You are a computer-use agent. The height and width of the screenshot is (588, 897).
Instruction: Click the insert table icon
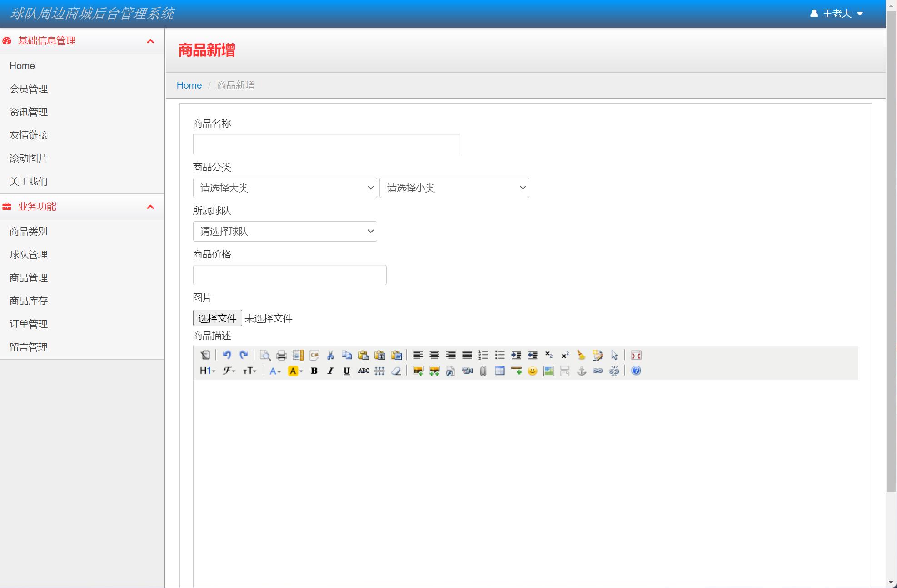click(x=499, y=371)
